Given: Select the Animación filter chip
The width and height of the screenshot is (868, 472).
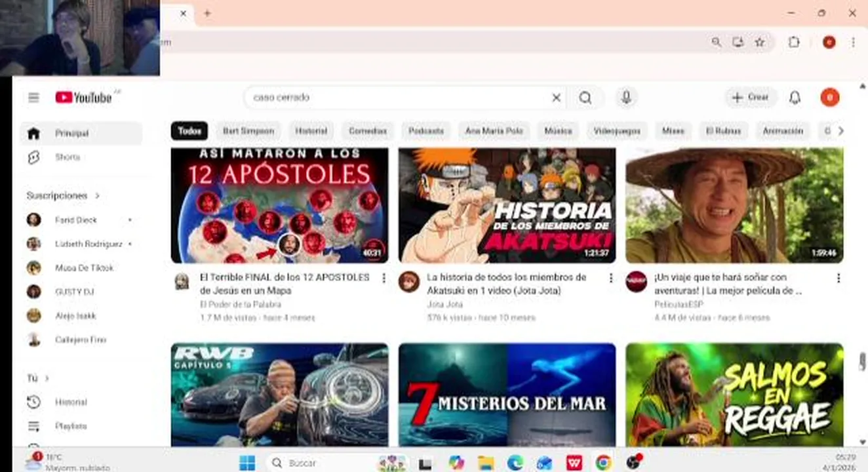Looking at the screenshot, I should coord(783,130).
